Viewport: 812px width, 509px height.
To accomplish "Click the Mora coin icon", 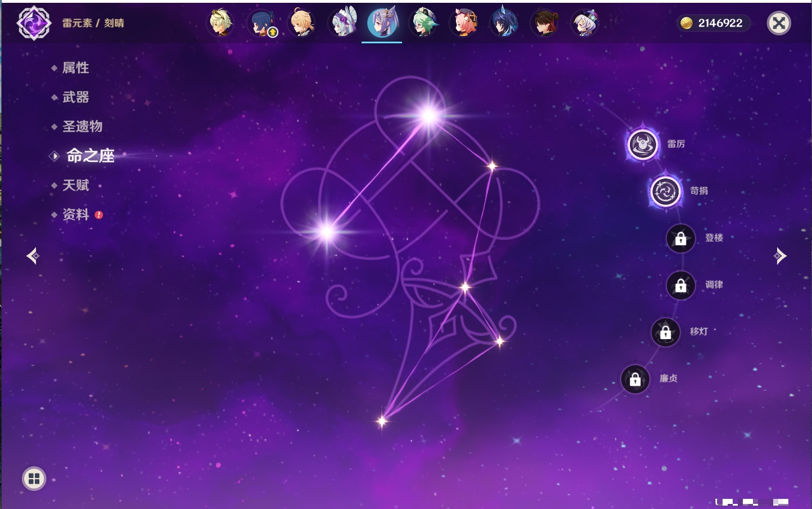I will pos(686,23).
